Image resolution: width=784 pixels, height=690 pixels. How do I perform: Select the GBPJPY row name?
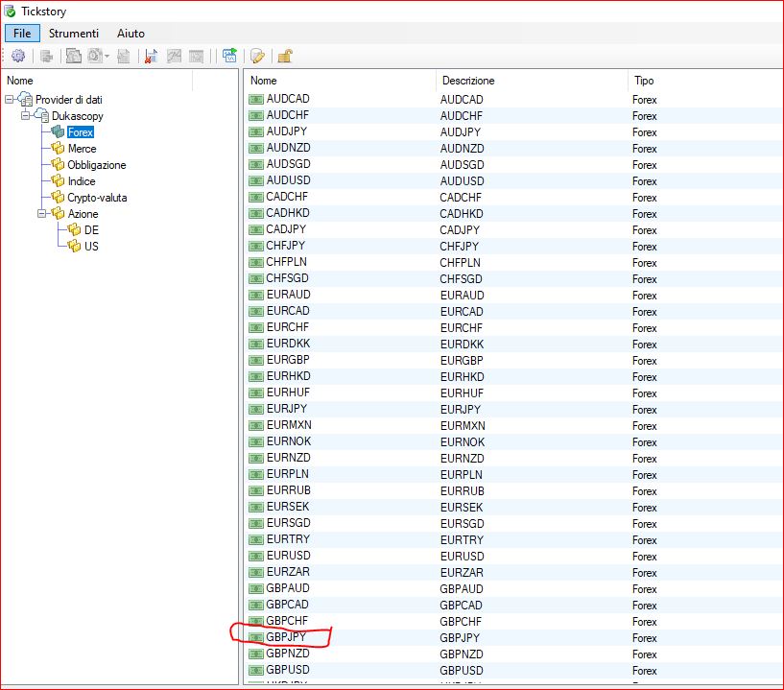click(286, 637)
